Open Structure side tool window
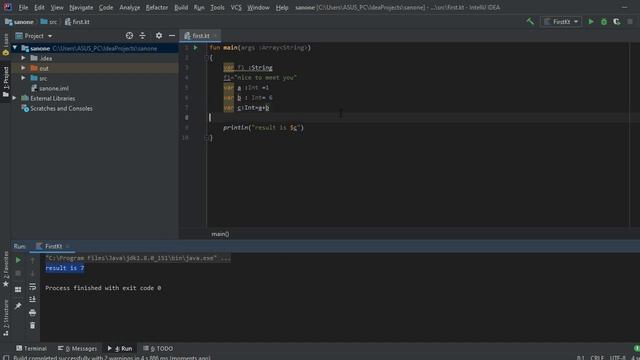The width and height of the screenshot is (640, 360). (x=5, y=318)
